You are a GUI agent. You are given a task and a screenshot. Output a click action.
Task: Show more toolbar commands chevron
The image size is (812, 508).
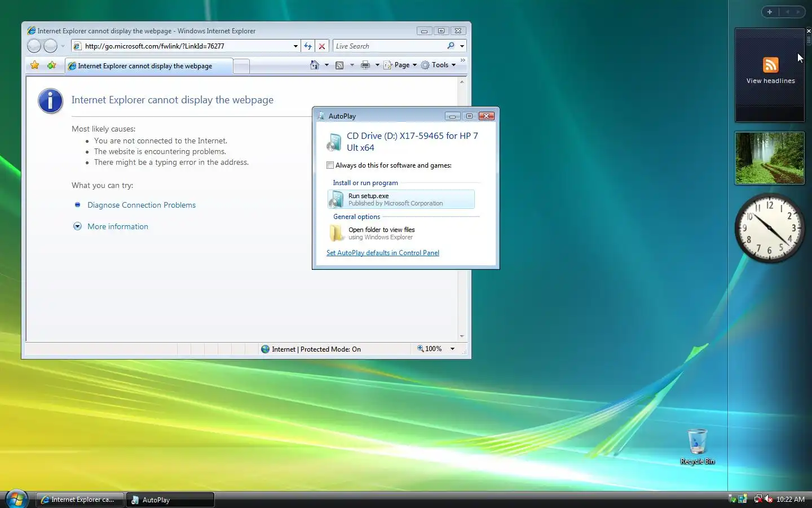coord(463,60)
